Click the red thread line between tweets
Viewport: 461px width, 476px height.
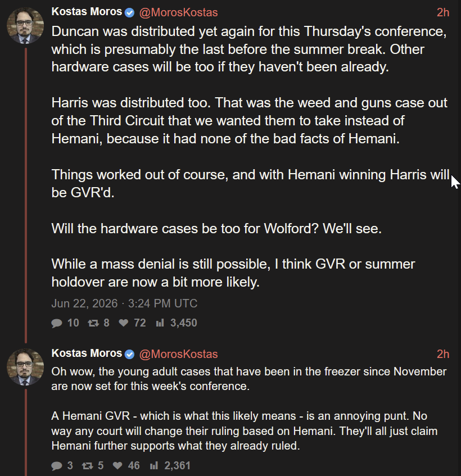[26, 194]
